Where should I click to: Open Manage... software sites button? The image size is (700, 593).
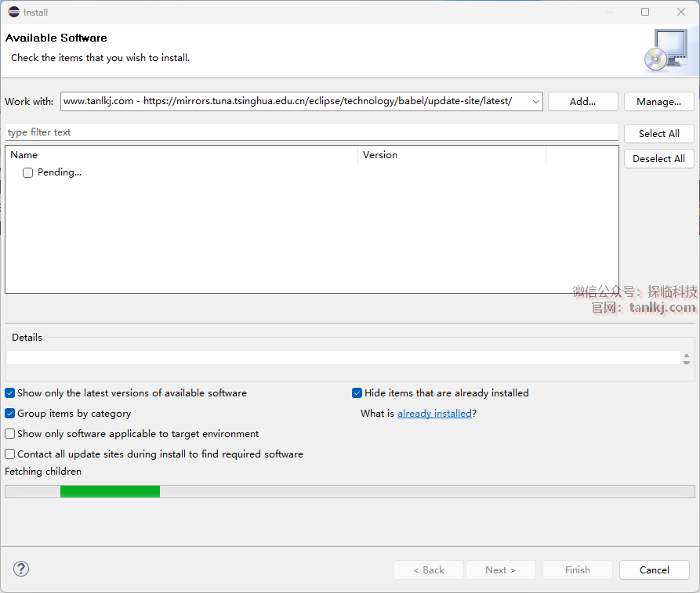pos(658,102)
